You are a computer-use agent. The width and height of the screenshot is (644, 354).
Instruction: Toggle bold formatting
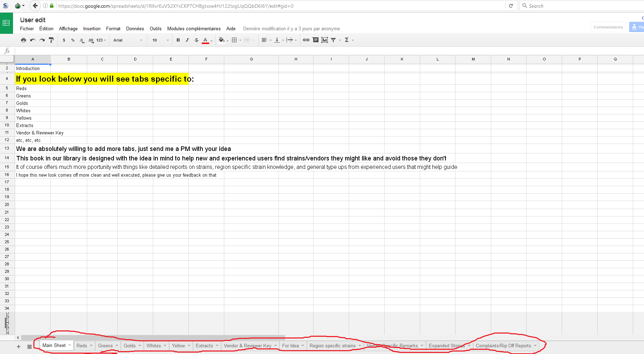178,40
